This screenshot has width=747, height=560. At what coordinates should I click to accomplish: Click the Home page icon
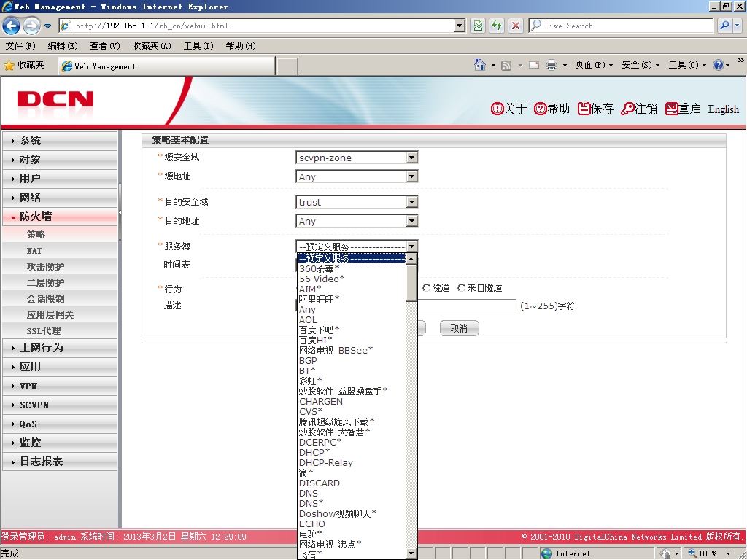click(x=480, y=65)
